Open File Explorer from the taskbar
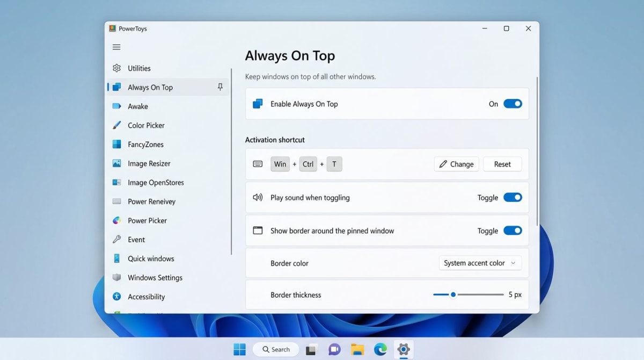644x360 pixels. 357,350
